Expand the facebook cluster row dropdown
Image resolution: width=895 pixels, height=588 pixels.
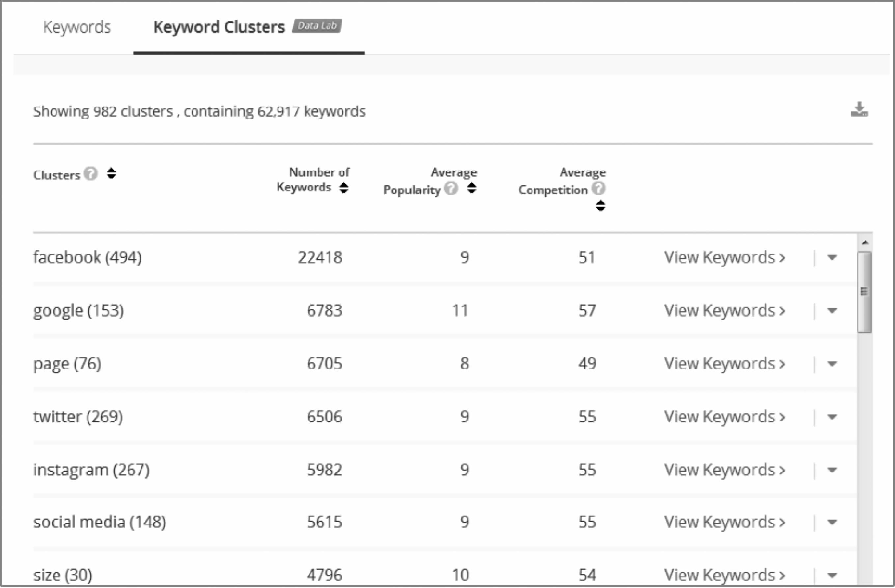tap(832, 258)
